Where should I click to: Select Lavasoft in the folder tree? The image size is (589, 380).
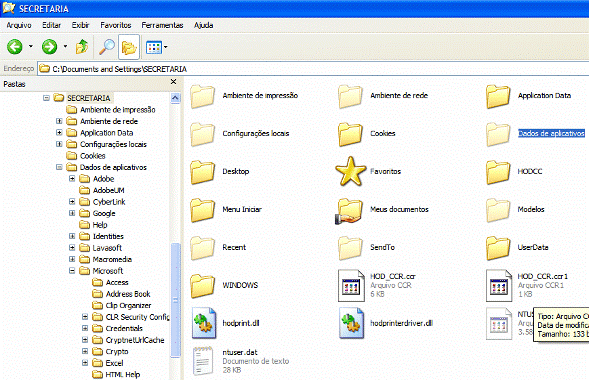click(107, 248)
